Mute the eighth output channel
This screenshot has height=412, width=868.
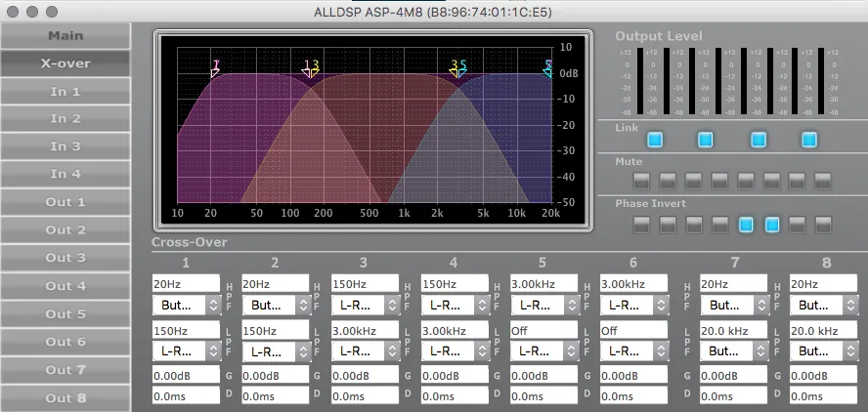coord(823,181)
